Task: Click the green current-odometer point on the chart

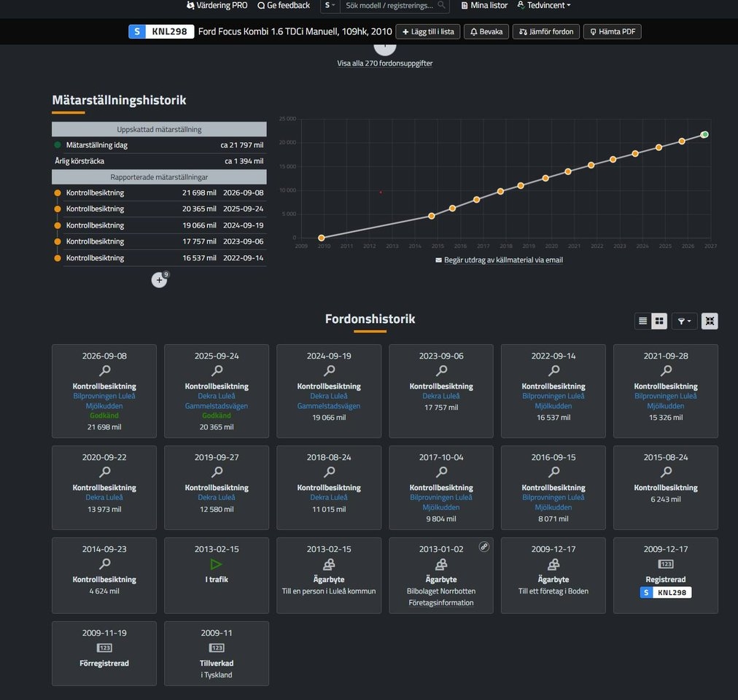Action: point(704,135)
